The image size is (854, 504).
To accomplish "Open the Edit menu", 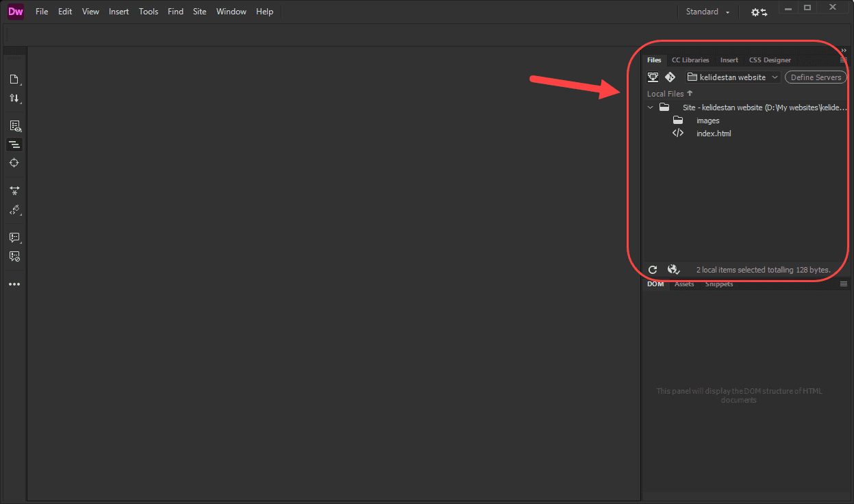I will pos(65,12).
